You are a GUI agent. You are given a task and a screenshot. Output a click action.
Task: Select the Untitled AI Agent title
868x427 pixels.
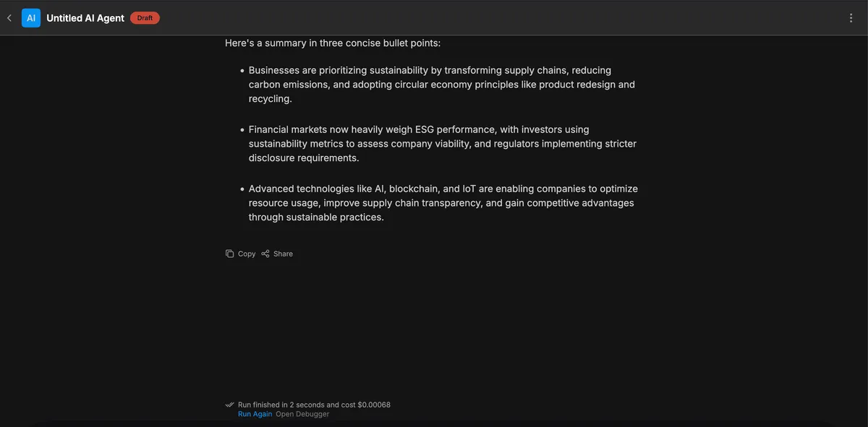[85, 18]
